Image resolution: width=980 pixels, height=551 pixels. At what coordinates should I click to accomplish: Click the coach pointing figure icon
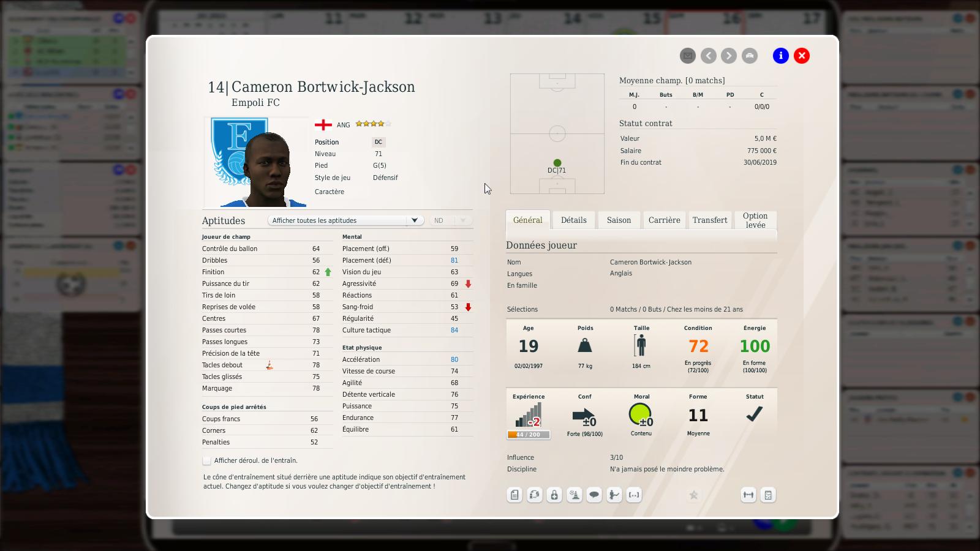point(614,495)
